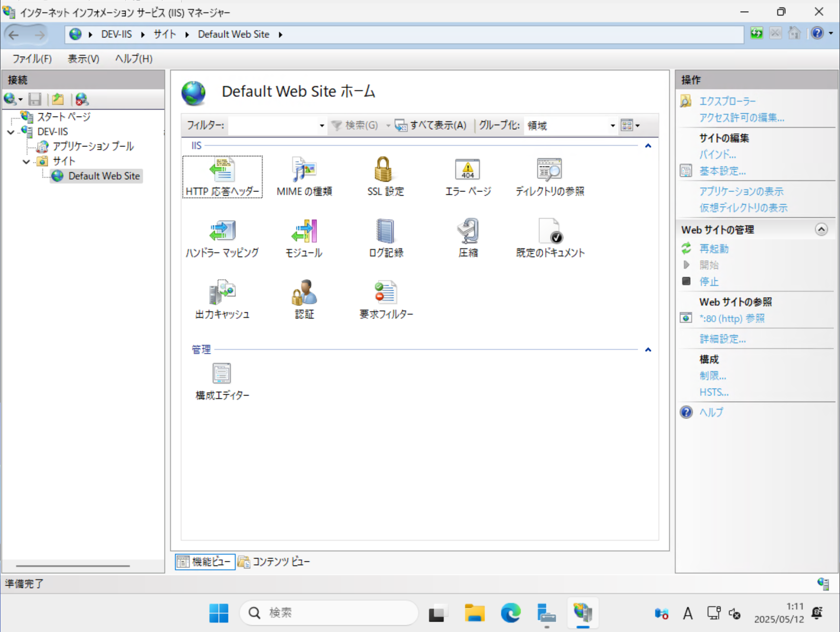Collapse the サイト tree node
Image resolution: width=840 pixels, height=632 pixels.
coord(26,162)
